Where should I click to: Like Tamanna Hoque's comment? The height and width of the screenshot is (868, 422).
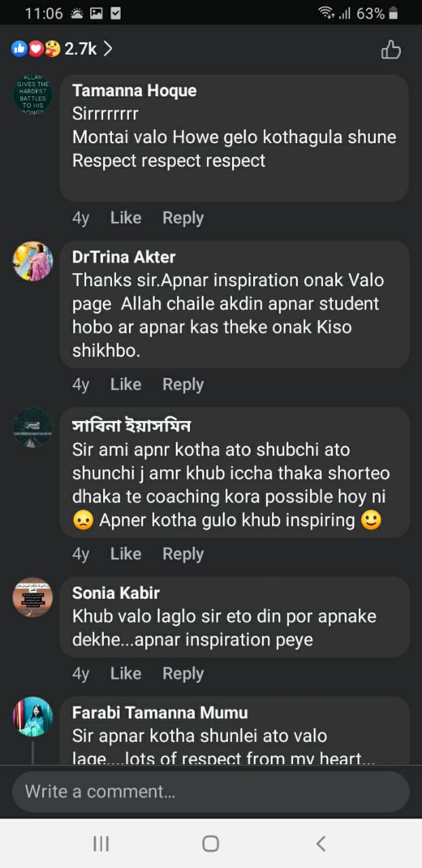(x=126, y=218)
